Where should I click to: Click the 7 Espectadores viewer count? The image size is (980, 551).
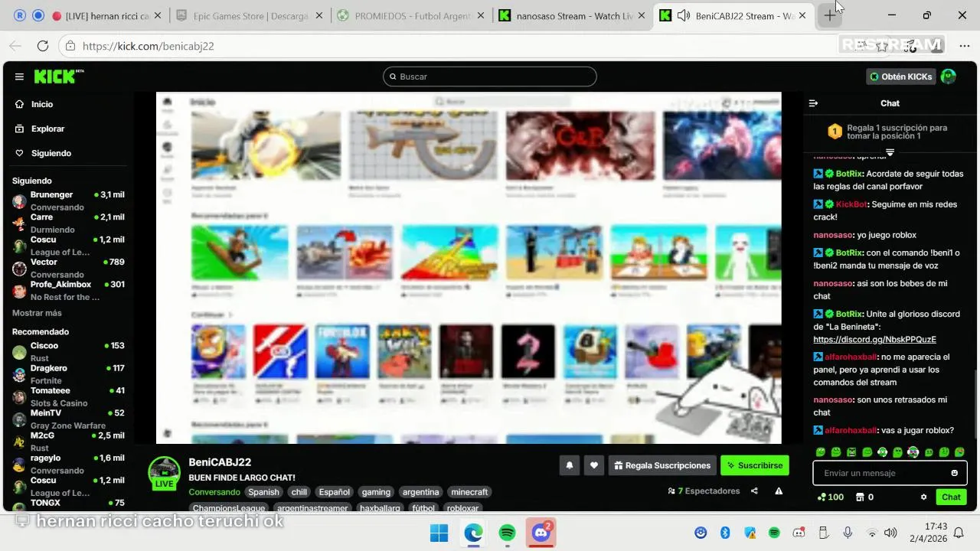pyautogui.click(x=704, y=491)
